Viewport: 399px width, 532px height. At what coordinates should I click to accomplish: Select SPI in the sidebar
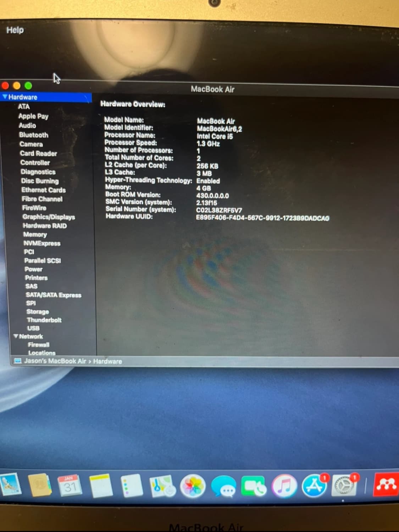pos(31,303)
